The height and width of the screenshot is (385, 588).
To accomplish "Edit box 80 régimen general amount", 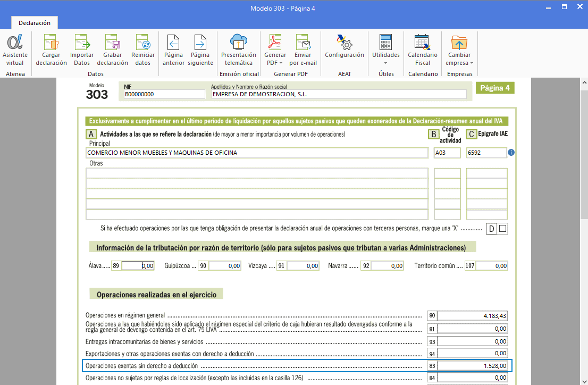I will (472, 315).
